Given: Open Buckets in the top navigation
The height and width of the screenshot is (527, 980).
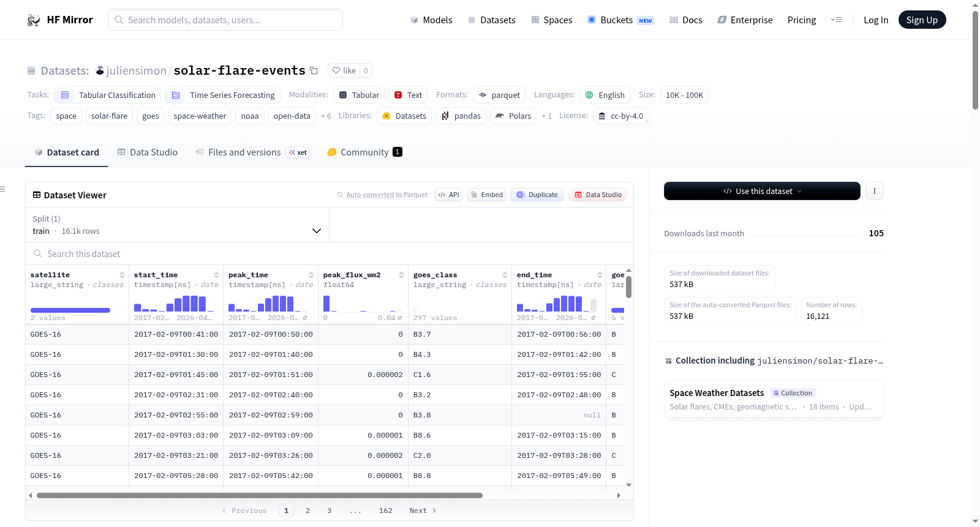Looking at the screenshot, I should pos(620,20).
